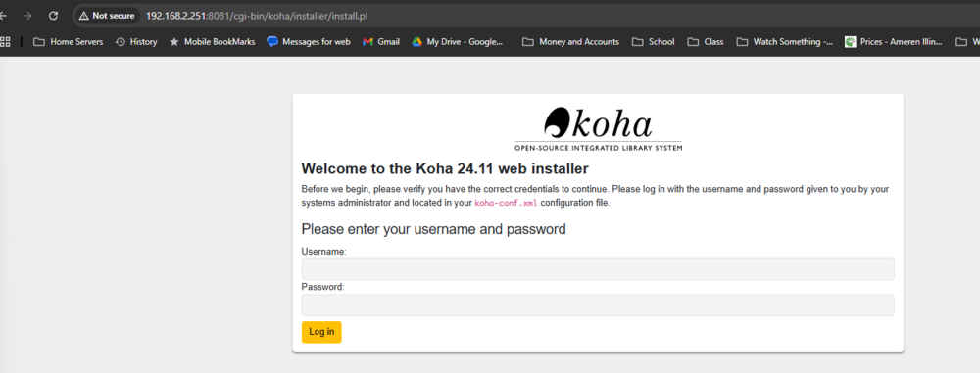Click into the Password field
980x373 pixels.
(x=598, y=305)
